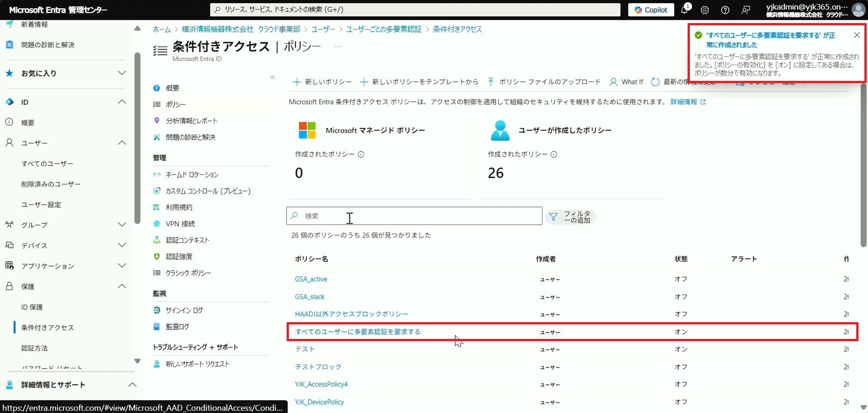Click info icon beside Microsoft managed 作成されたポリシー
Image resolution: width=868 pixels, height=413 pixels.
click(x=361, y=155)
